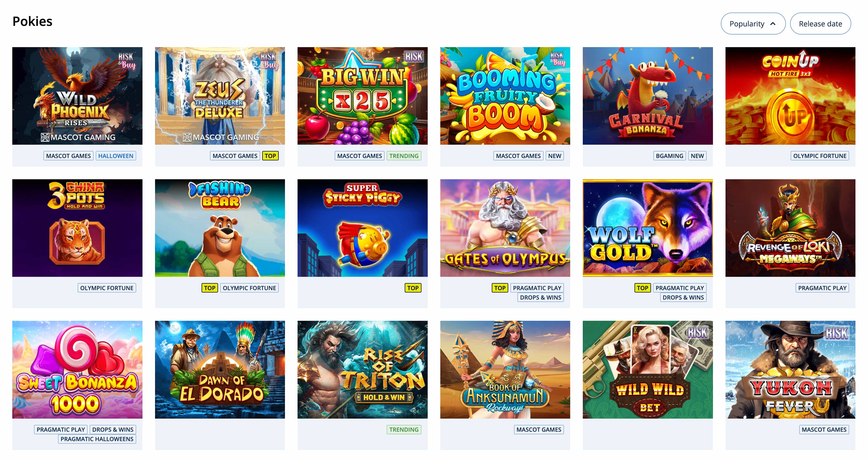This screenshot has width=868, height=461.
Task: Launch Yukon Fever game
Action: 790,370
